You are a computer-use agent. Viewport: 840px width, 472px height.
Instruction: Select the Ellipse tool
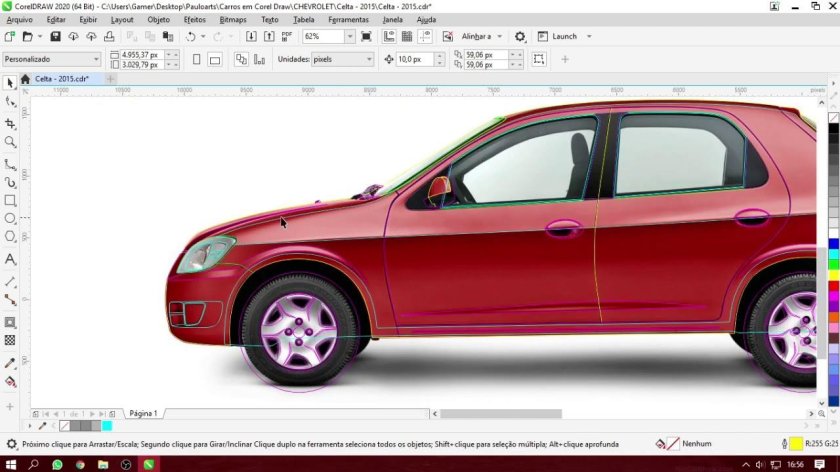10,218
